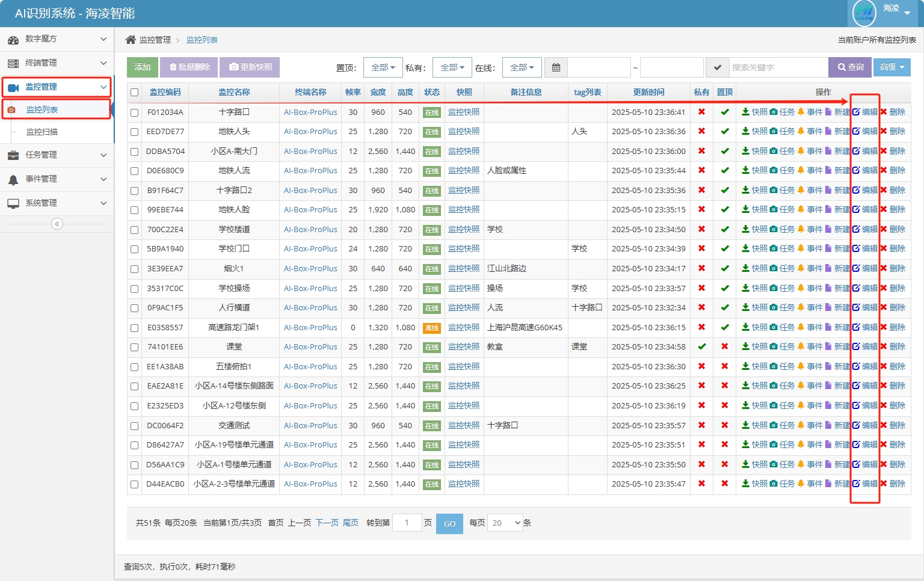The height and width of the screenshot is (581, 924).
Task: Open the 置顶 全部 filter dropdown
Action: pyautogui.click(x=383, y=67)
